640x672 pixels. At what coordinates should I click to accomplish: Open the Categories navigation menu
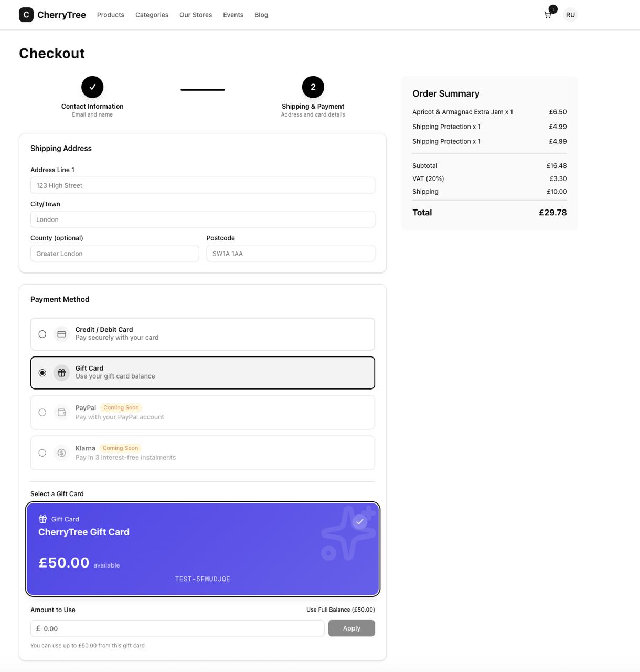[x=152, y=15]
